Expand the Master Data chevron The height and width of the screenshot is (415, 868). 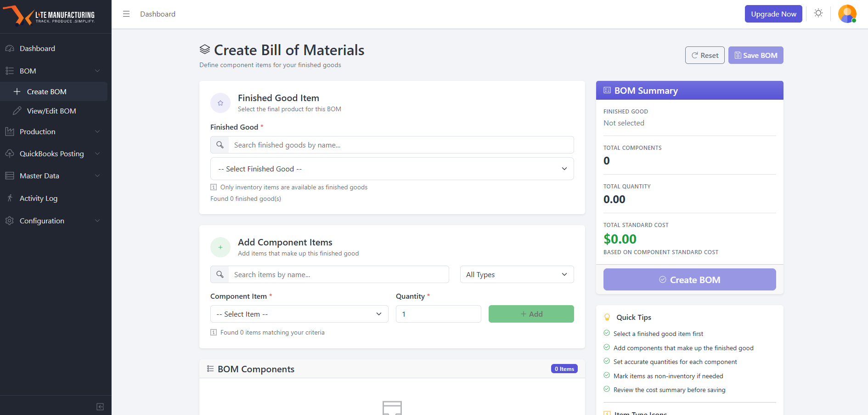[x=97, y=176]
